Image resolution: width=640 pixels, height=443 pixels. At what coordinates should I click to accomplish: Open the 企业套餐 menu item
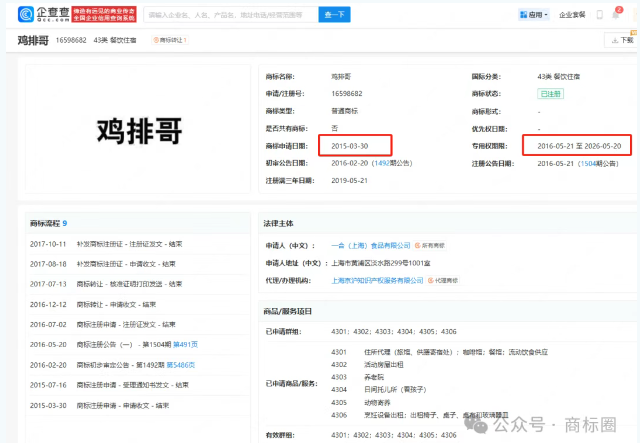pyautogui.click(x=573, y=16)
